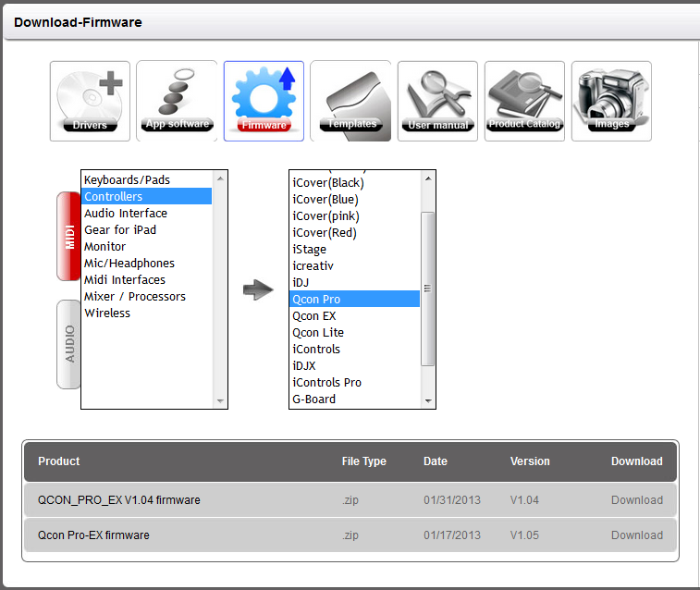Download Qcon Pro-EX firmware V1.05
The width and height of the screenshot is (700, 590).
(x=636, y=535)
